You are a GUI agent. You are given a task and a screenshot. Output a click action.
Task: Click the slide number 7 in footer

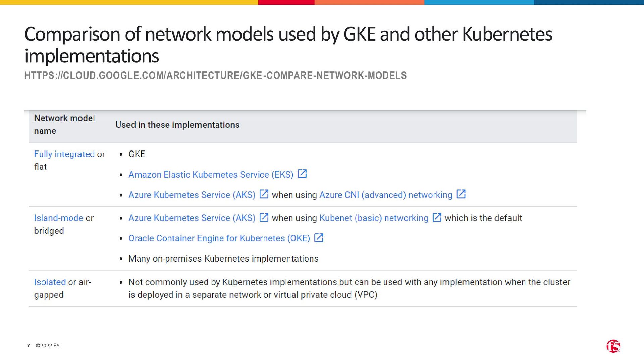coord(29,346)
